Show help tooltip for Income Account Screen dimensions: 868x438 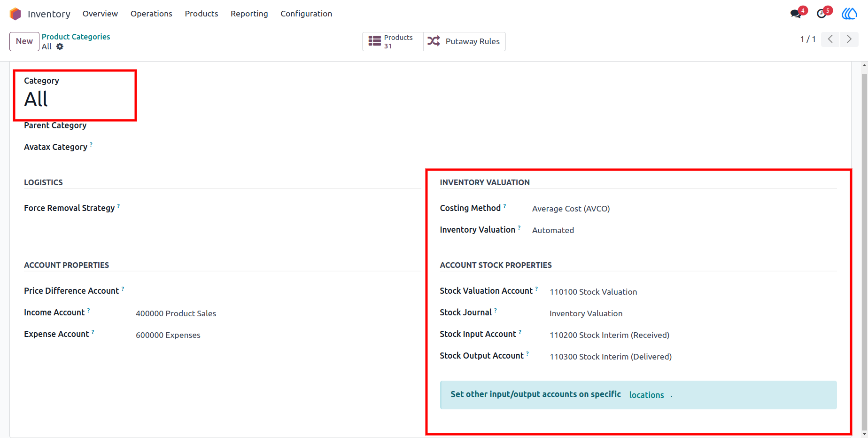coord(88,310)
